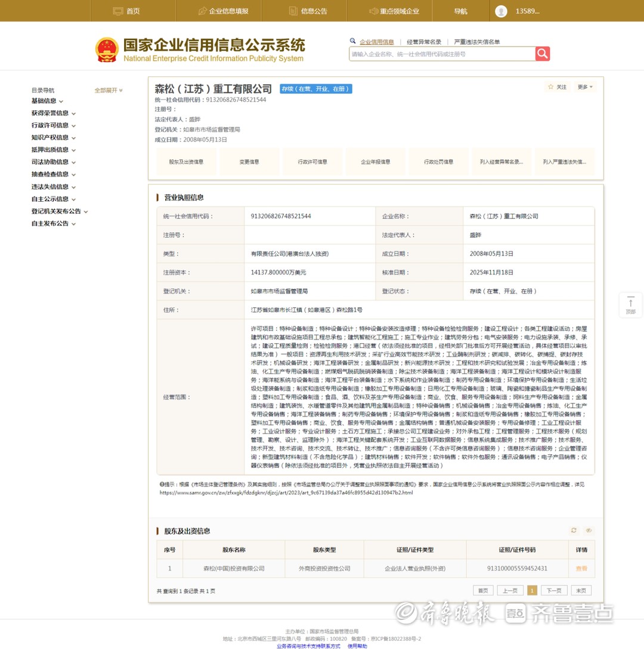
Task: Click the 列入严重违法失信 shortcut button
Action: click(565, 162)
